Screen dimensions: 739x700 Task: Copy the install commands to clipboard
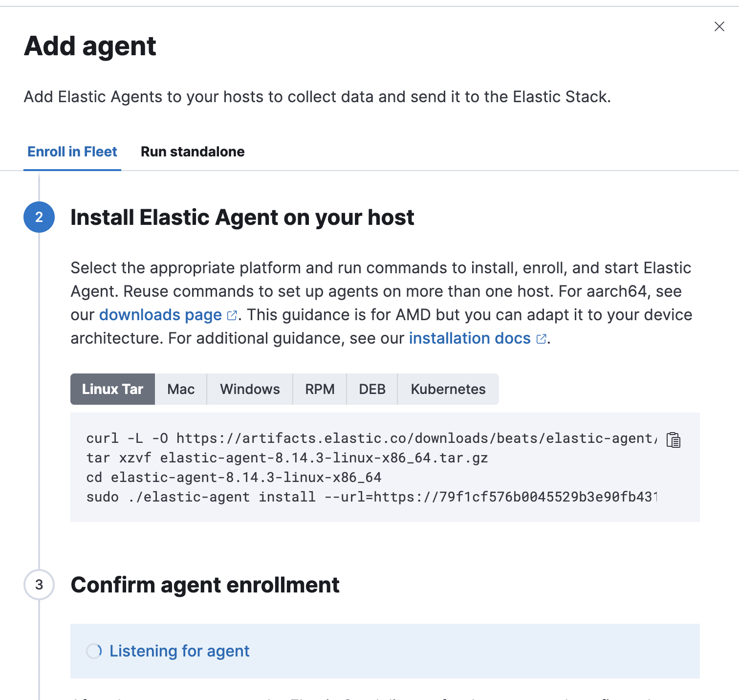[674, 440]
